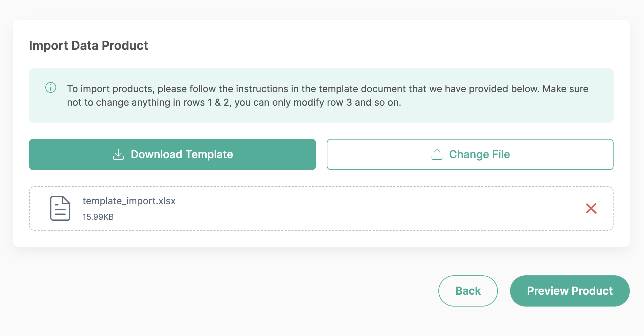644x336 pixels.
Task: Go back using the Back button
Action: point(468,291)
